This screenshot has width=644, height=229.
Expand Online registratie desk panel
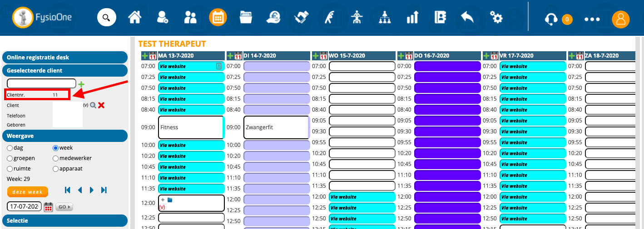pyautogui.click(x=65, y=58)
